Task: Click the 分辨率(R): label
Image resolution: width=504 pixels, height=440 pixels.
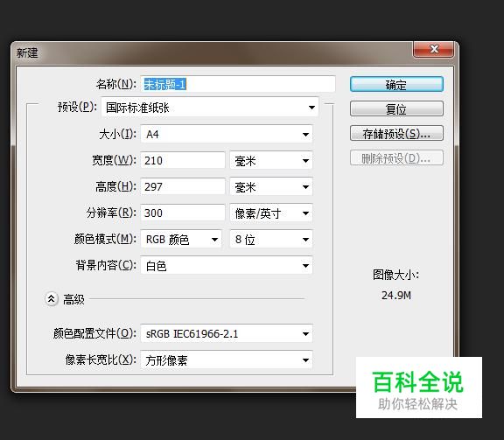Action: click(x=111, y=213)
